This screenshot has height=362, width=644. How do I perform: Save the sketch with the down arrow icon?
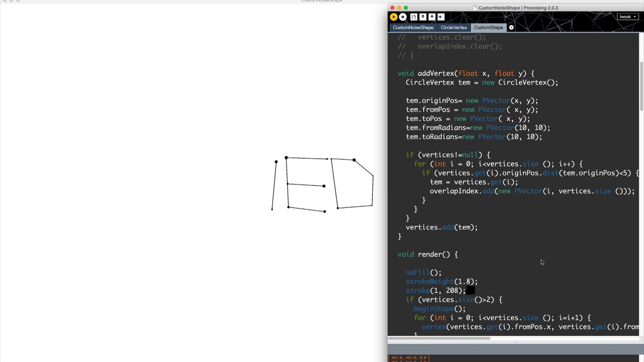tap(432, 17)
